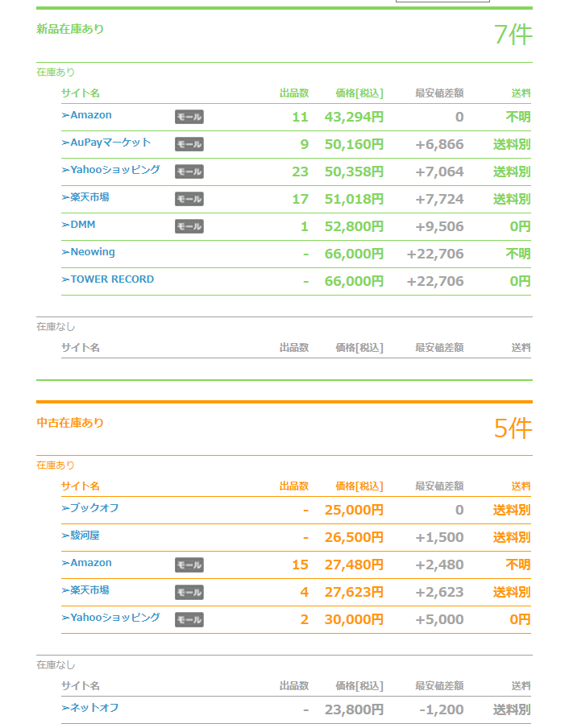Click モール badge beside 楽天市場 51,018円 row

pyautogui.click(x=189, y=199)
